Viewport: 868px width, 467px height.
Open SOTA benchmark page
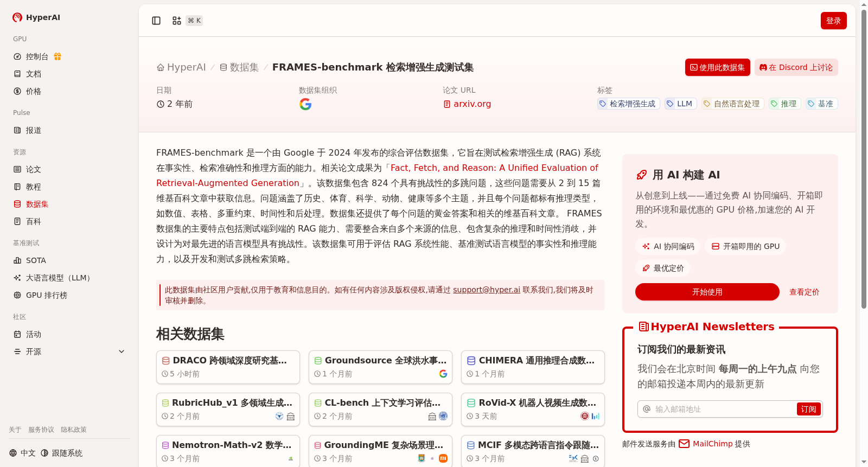coord(69,260)
